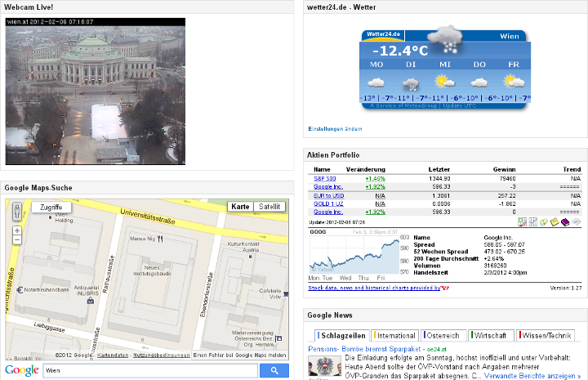Click the Yahoo logo after stock data link
Viewport: 588px width, 380px height.
point(445,288)
